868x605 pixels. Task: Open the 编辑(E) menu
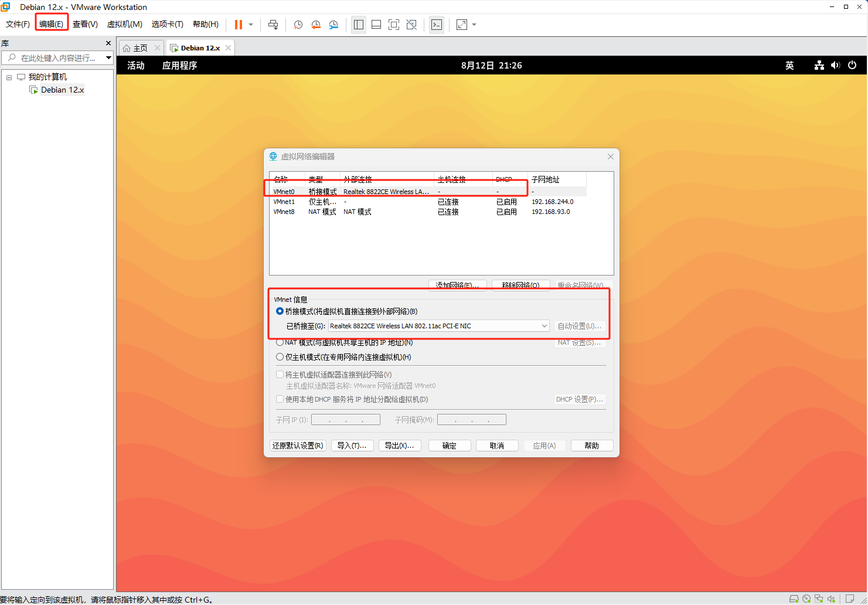point(51,24)
